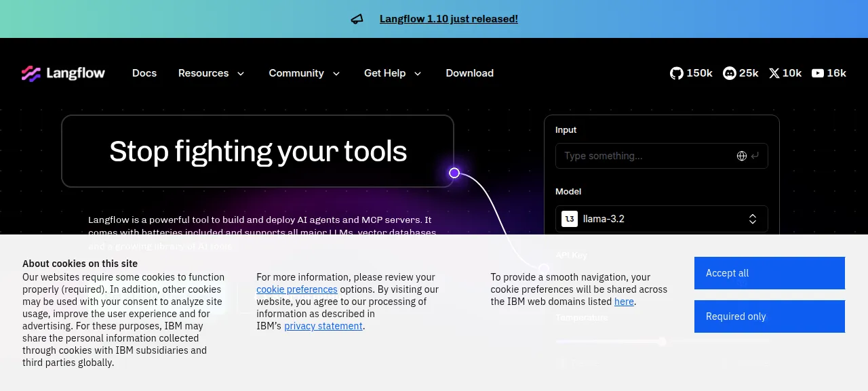Accept all cookies

pos(770,273)
